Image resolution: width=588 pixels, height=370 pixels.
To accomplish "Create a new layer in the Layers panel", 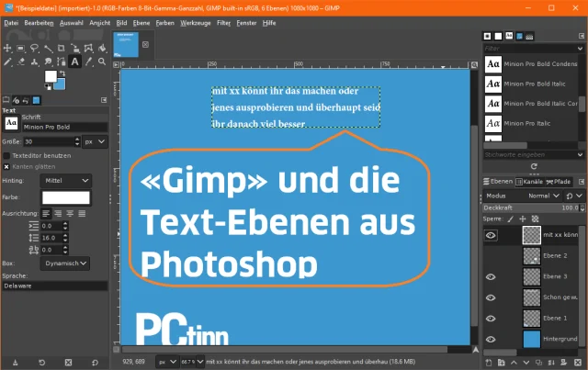I will click(488, 363).
